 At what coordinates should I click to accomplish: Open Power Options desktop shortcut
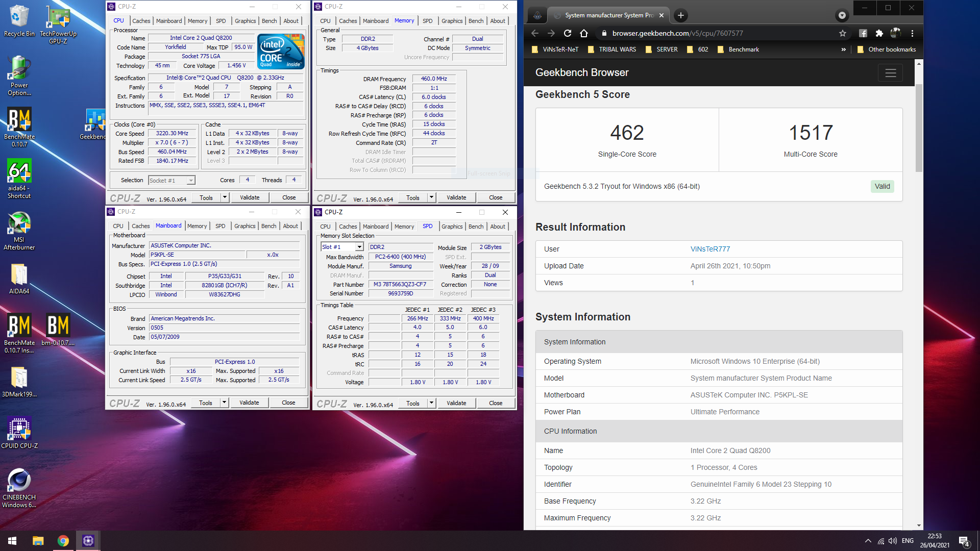point(19,76)
